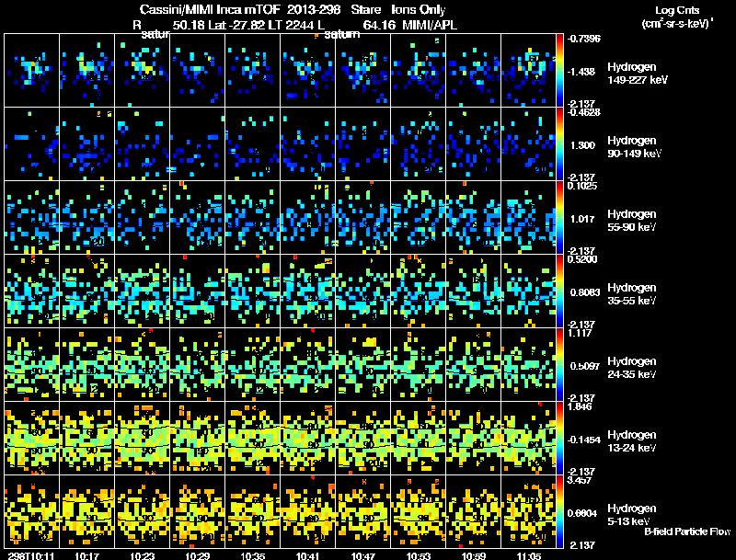Click the "0.8083" color scale value
736x560 pixels.
(585, 292)
